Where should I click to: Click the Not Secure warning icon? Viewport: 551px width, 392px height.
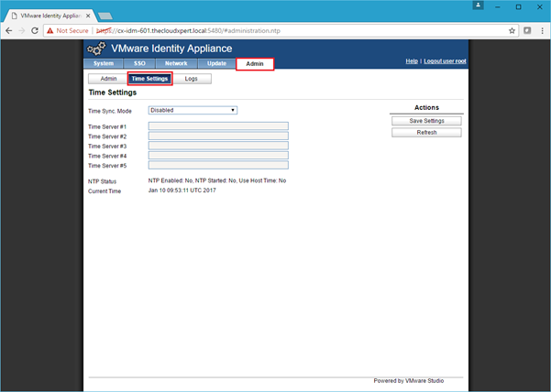pos(50,30)
